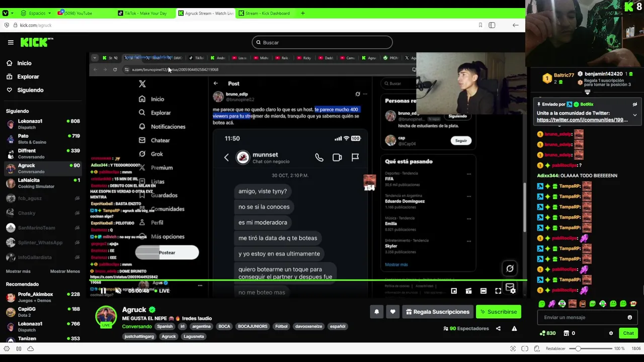The width and height of the screenshot is (644, 362).
Task: Expand the pinned message chevron
Action: click(x=635, y=115)
